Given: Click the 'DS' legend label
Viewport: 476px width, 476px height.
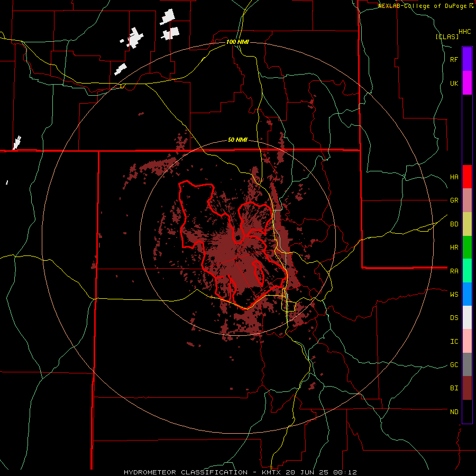Looking at the screenshot, I should (454, 317).
